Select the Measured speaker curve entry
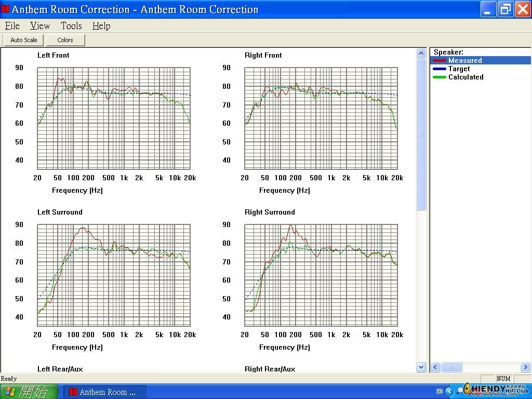This screenshot has width=532, height=399. click(x=480, y=60)
